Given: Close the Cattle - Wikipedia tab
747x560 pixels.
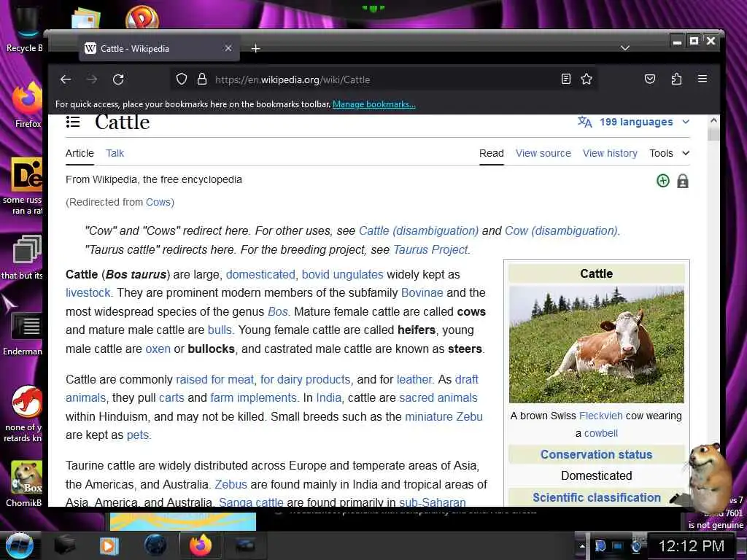Looking at the screenshot, I should click(x=228, y=48).
